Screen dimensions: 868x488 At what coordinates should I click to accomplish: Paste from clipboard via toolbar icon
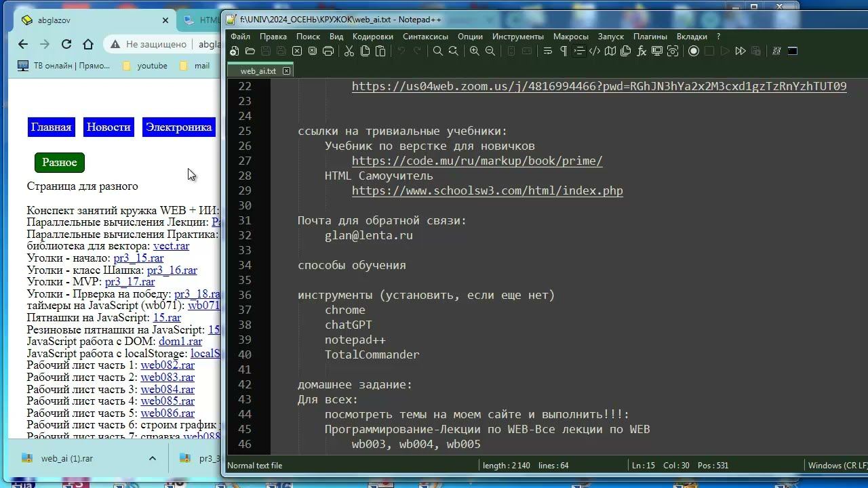point(380,51)
